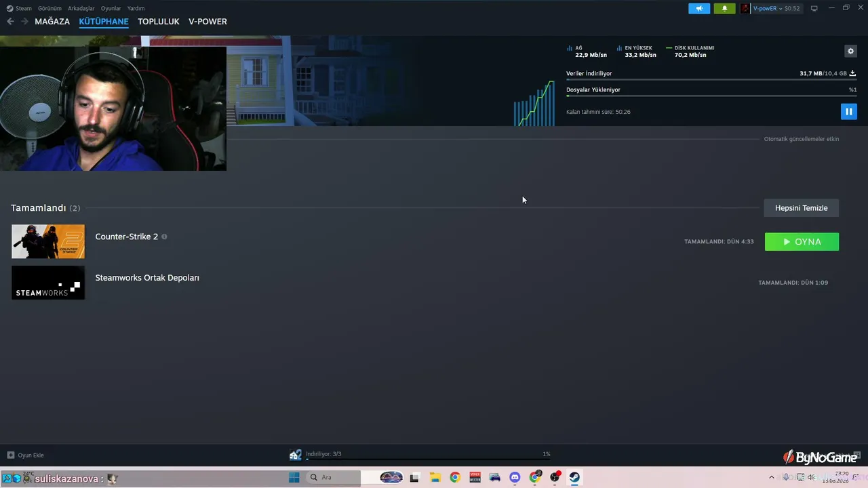Open the Steam announcements megaphone button
The height and width of the screenshot is (488, 868).
699,8
